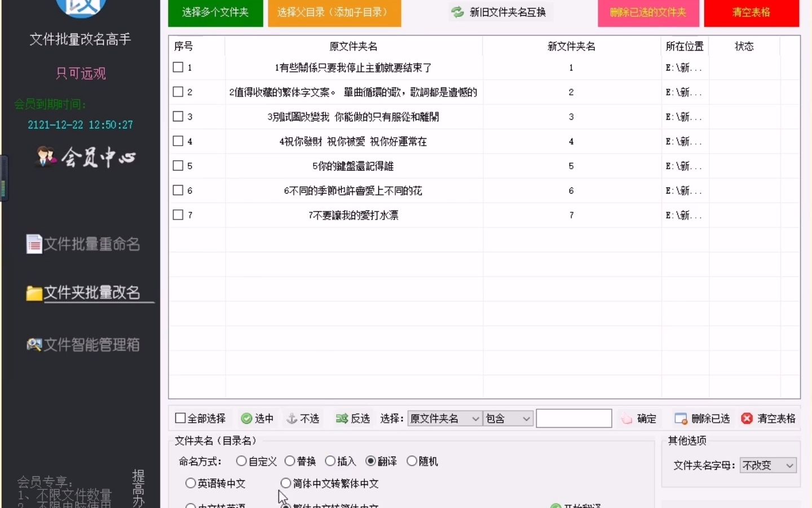Click the filter text input field
The width and height of the screenshot is (812, 508).
(x=573, y=418)
